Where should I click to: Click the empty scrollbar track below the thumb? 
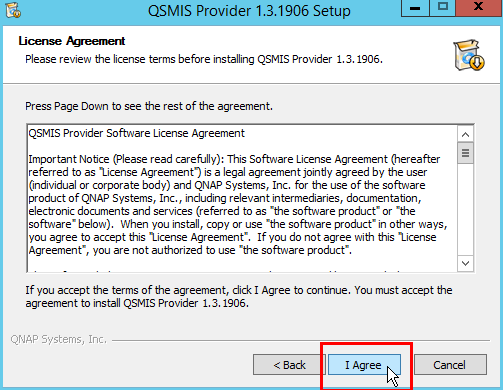466,210
